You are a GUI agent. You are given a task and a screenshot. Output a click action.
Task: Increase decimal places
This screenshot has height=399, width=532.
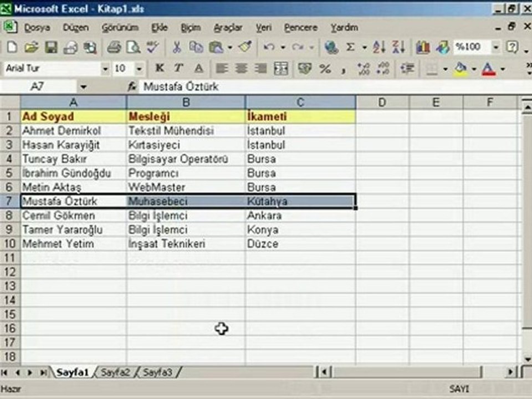(364, 69)
